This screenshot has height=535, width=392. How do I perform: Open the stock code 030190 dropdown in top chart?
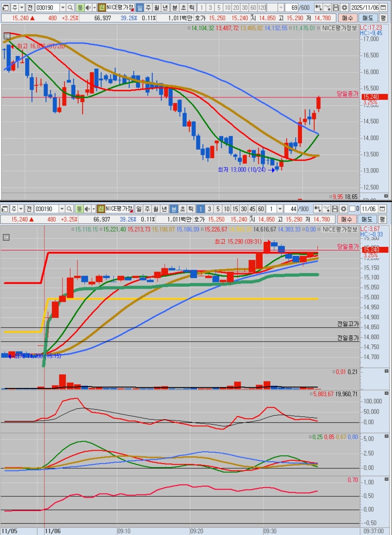click(63, 8)
